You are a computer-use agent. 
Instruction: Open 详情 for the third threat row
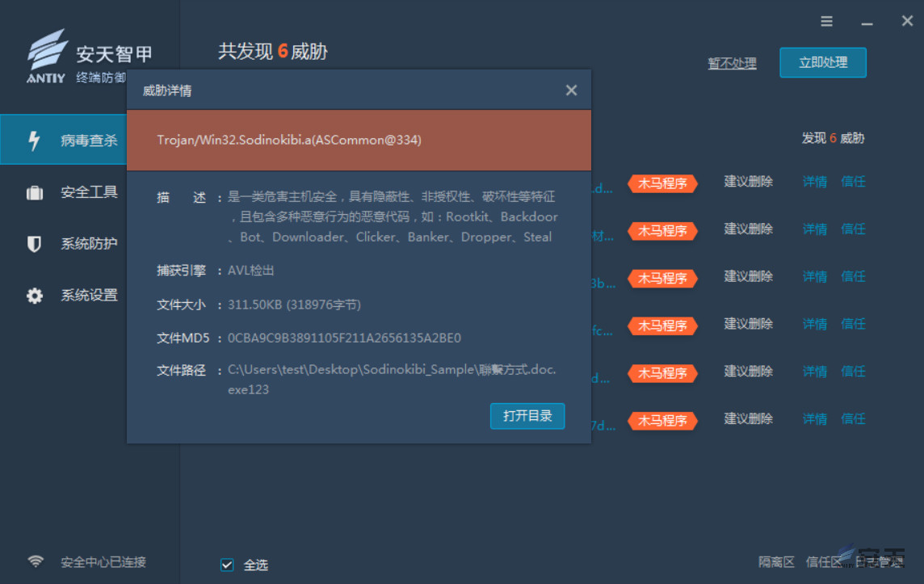pyautogui.click(x=814, y=276)
